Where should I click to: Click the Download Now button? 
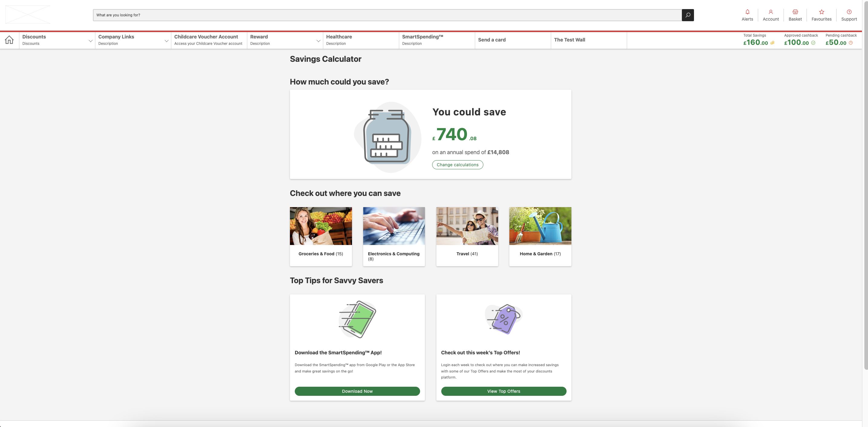357,391
